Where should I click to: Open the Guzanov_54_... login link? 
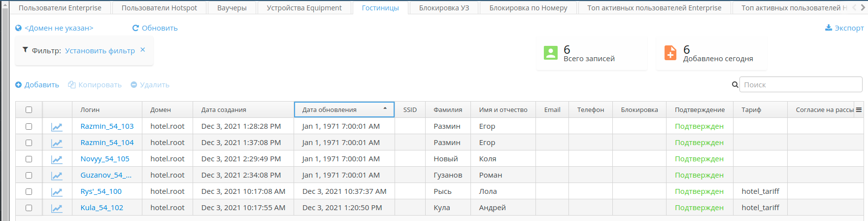[x=106, y=175]
